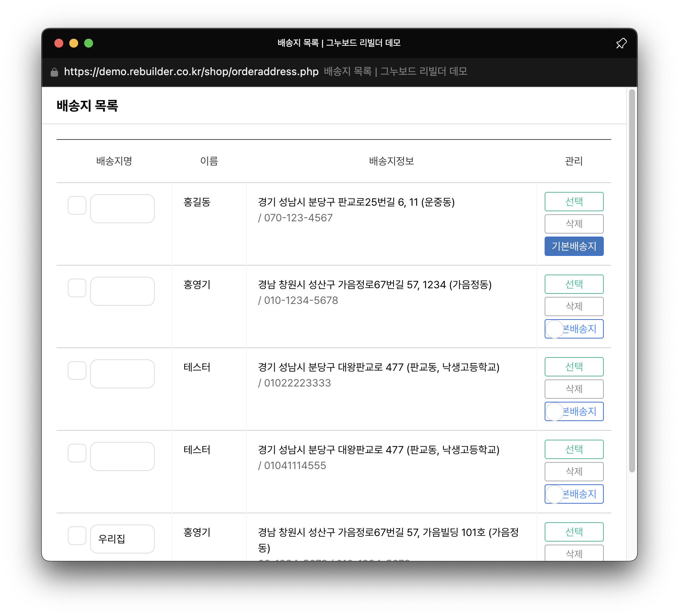The image size is (679, 616).
Task: Click the 배송지 목록 page heading
Action: (87, 106)
